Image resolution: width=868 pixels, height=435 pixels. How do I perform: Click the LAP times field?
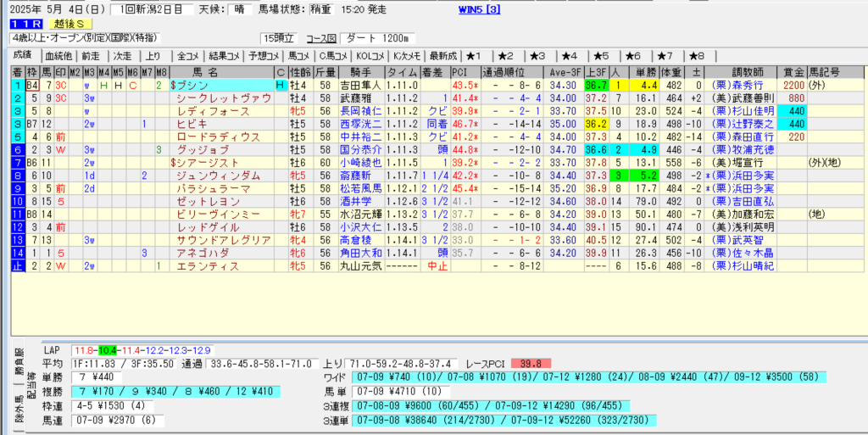142,351
